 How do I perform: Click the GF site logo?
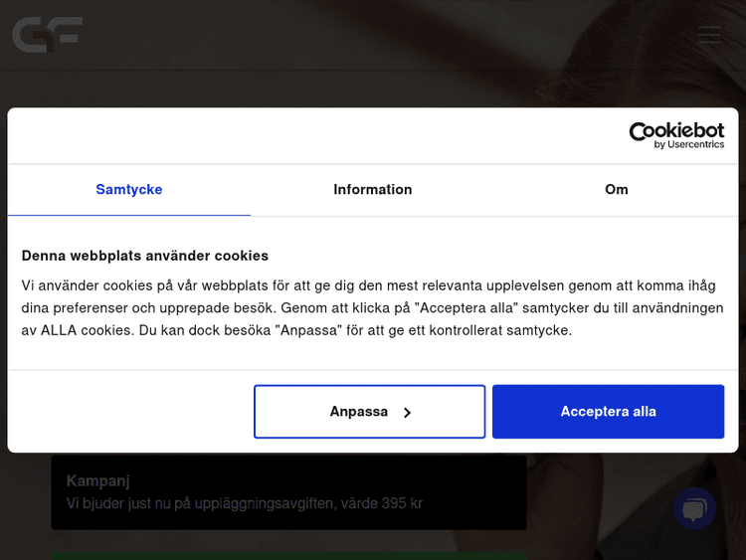tap(47, 35)
